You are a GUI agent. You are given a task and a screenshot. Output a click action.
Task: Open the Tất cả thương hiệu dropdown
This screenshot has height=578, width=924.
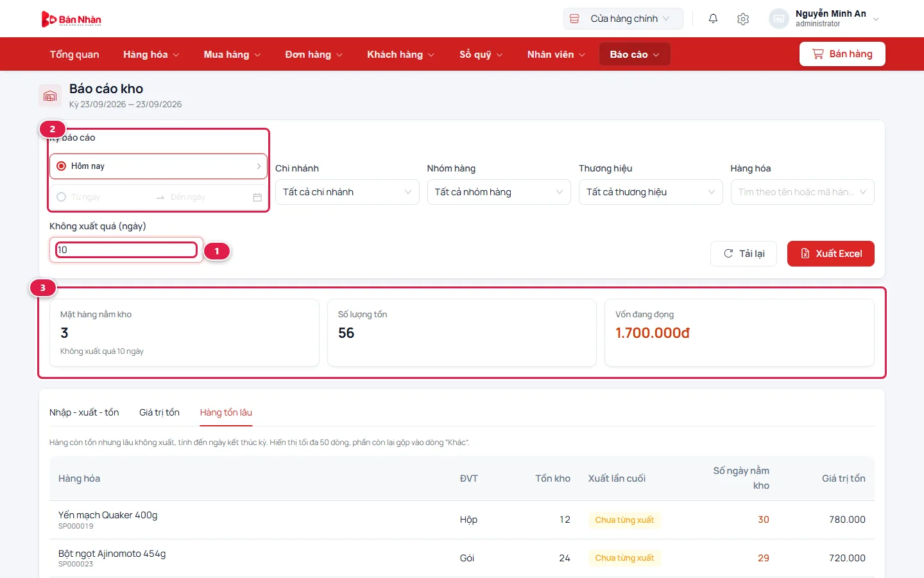point(651,192)
